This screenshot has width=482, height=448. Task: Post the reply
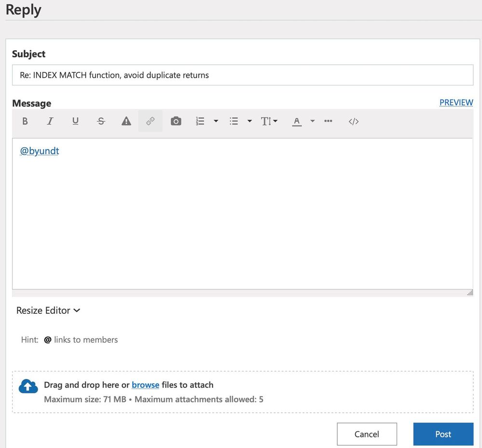(443, 434)
